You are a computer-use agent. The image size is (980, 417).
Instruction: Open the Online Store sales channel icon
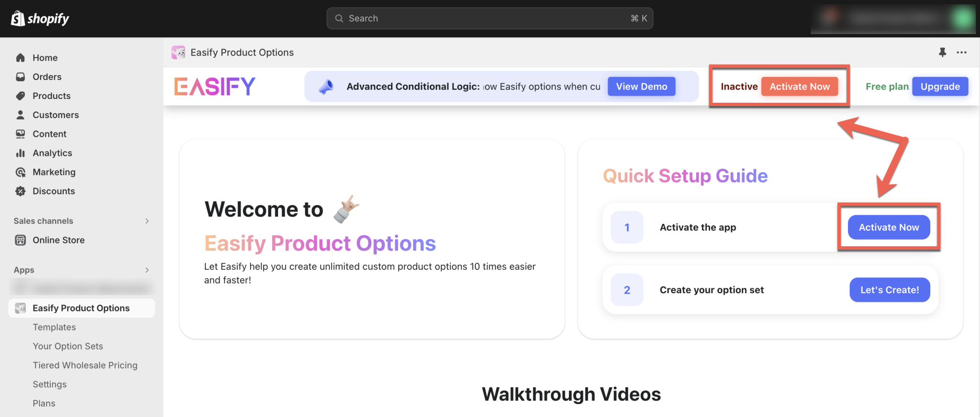click(x=21, y=240)
